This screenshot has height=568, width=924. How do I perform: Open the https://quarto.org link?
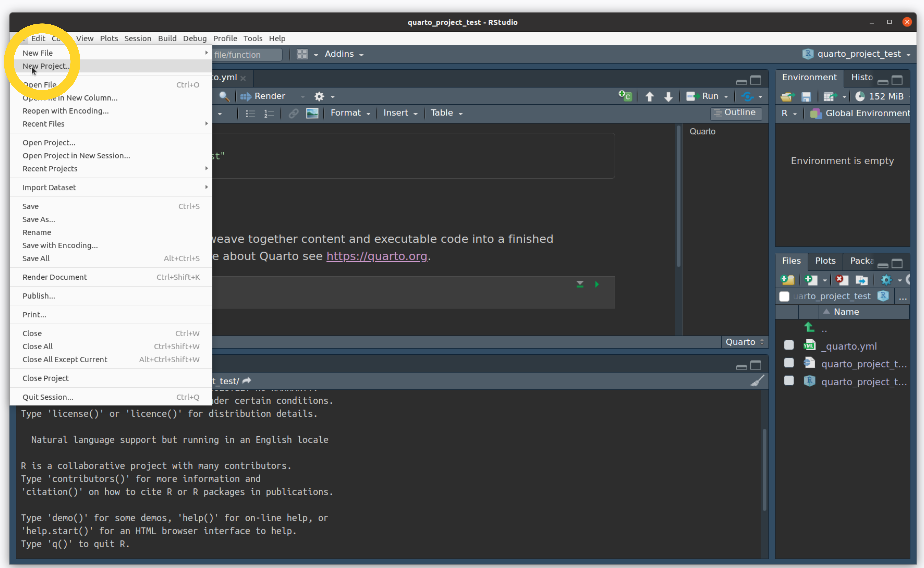(377, 256)
